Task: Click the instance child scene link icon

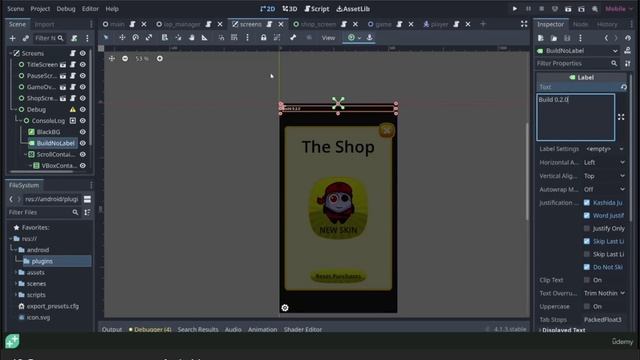Action: point(26,38)
